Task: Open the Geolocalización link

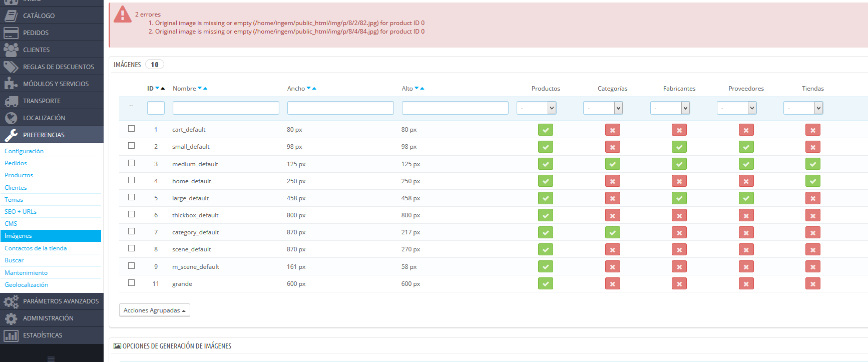Action: tap(27, 285)
